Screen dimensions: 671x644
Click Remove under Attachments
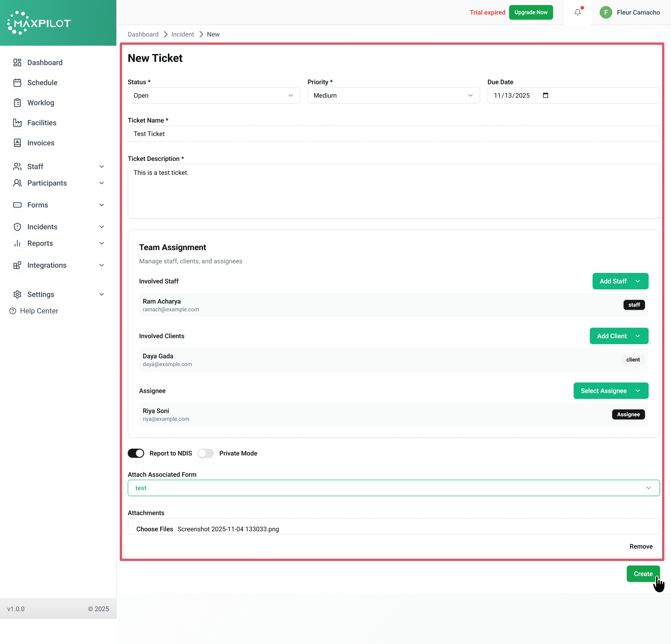pos(641,546)
